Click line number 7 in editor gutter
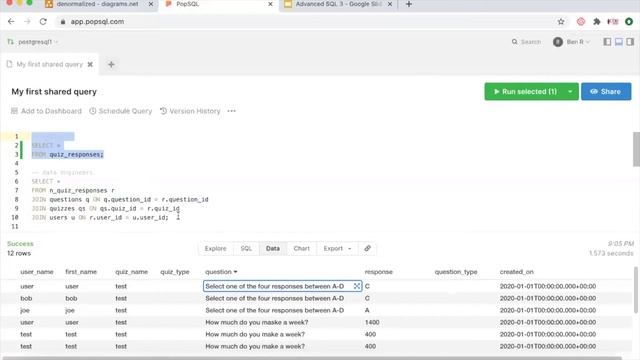 (16, 191)
